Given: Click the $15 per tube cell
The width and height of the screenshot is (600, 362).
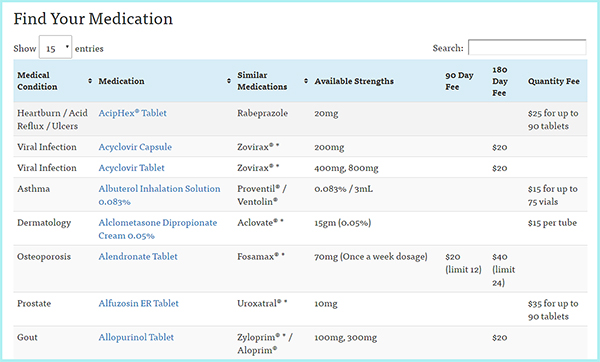Looking at the screenshot, I should 552,223.
